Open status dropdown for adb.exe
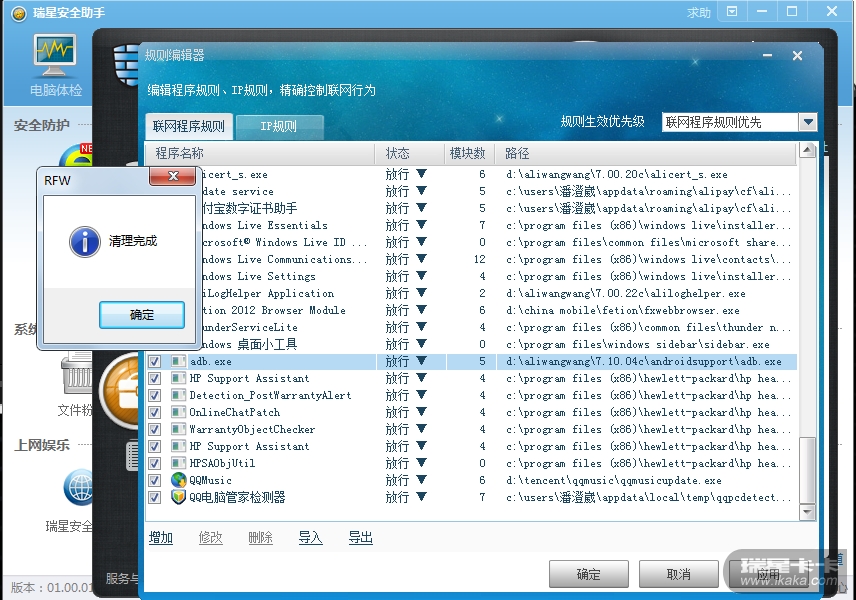 [x=421, y=360]
